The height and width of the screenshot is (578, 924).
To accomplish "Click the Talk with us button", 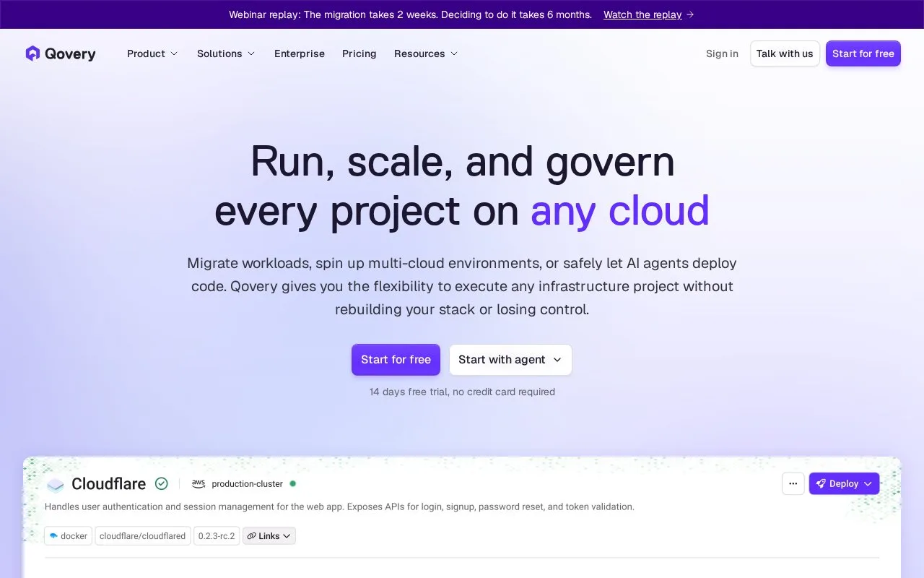I will (785, 53).
